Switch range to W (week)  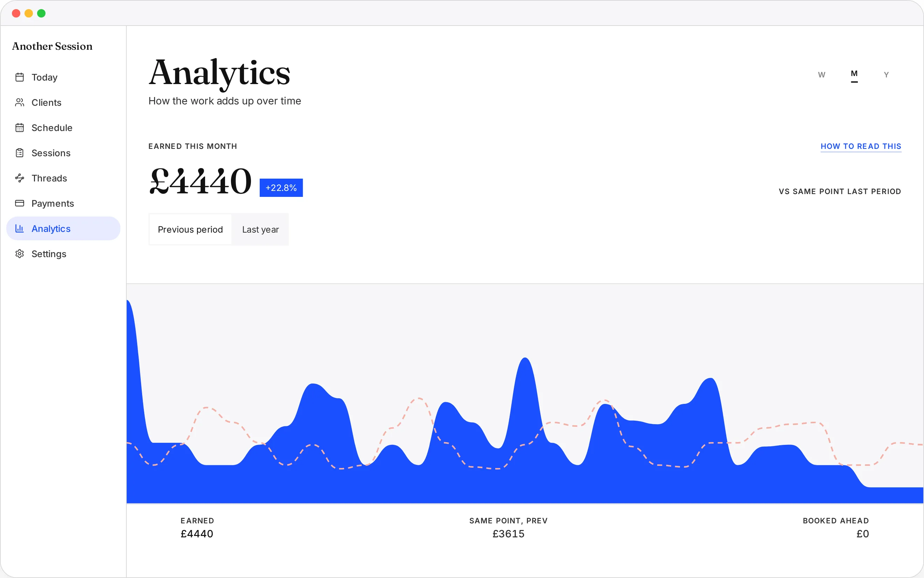822,75
